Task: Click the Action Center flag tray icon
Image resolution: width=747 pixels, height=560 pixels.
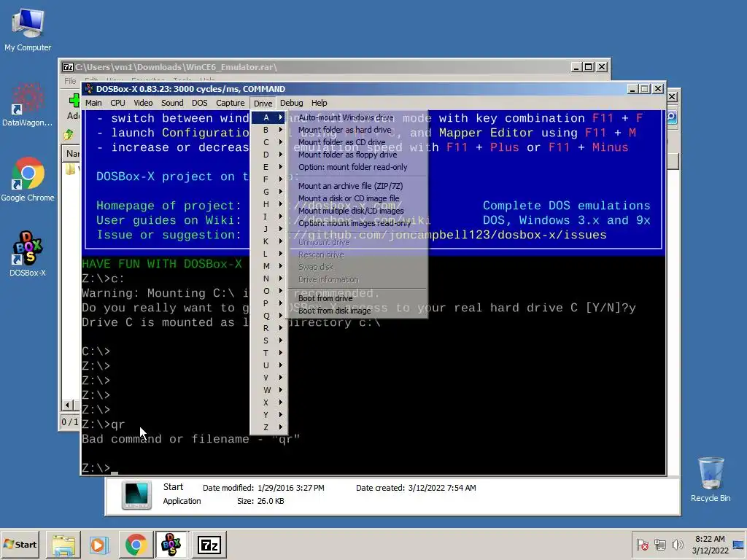Action: point(643,544)
